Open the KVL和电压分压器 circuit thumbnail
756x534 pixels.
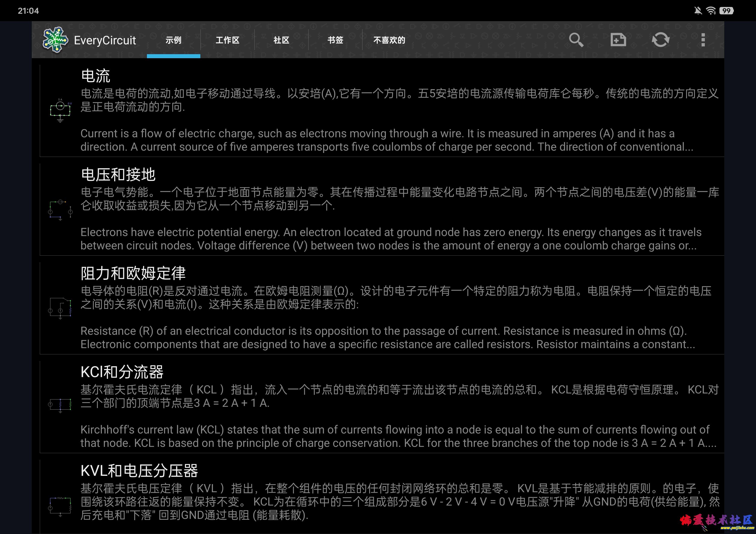60,506
